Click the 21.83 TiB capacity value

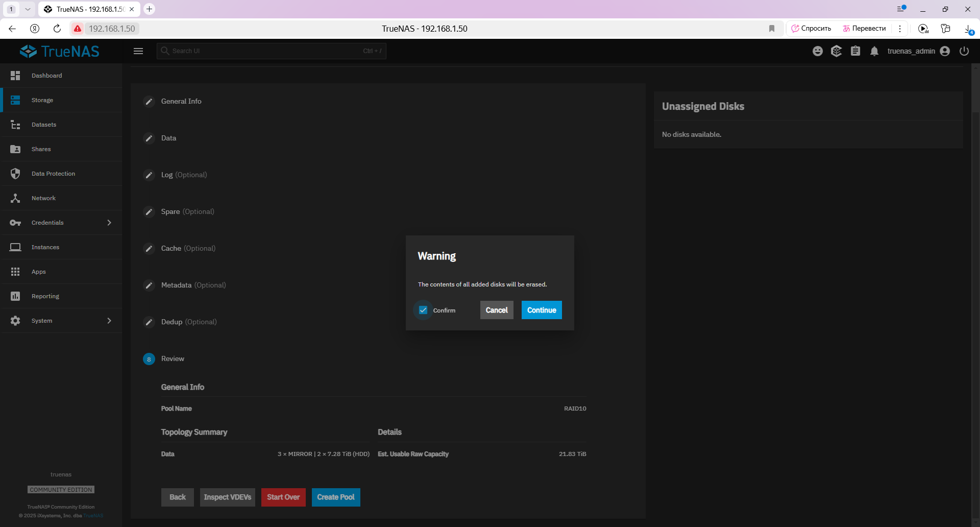tap(573, 454)
